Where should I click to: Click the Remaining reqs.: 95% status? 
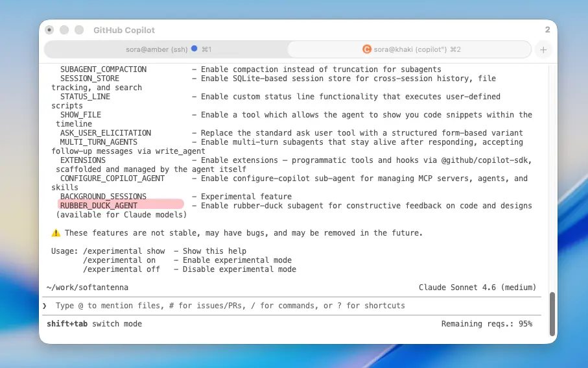click(487, 324)
